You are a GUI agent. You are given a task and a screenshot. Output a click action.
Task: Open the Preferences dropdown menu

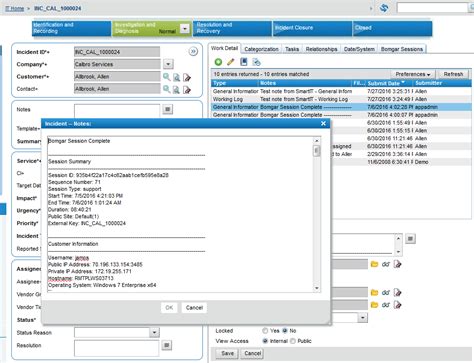413,74
